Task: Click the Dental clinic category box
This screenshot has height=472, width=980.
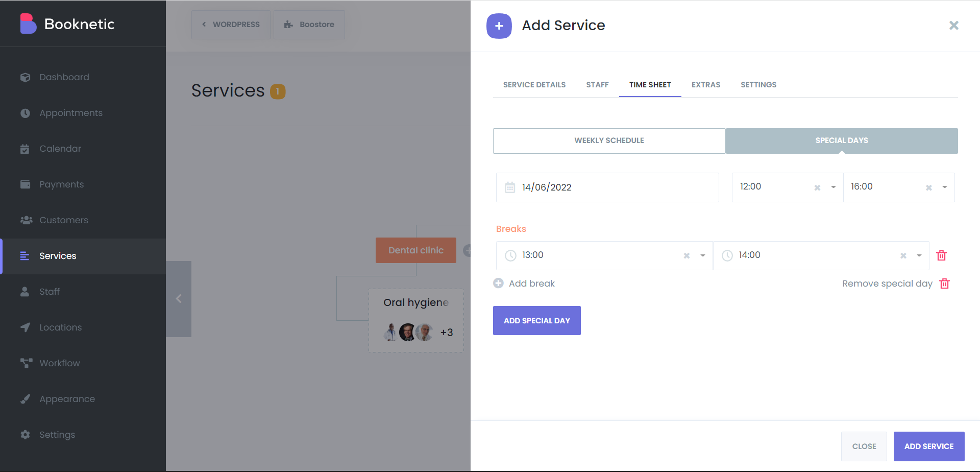Action: tap(416, 250)
